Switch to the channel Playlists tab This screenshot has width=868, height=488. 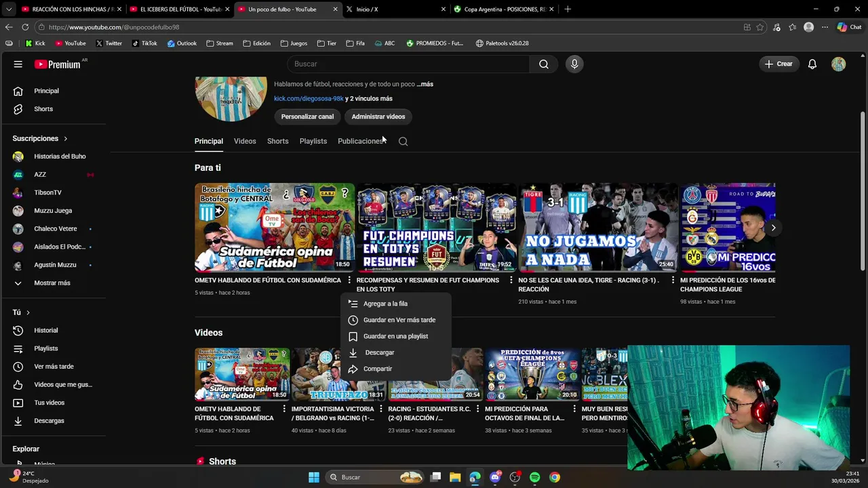click(313, 141)
